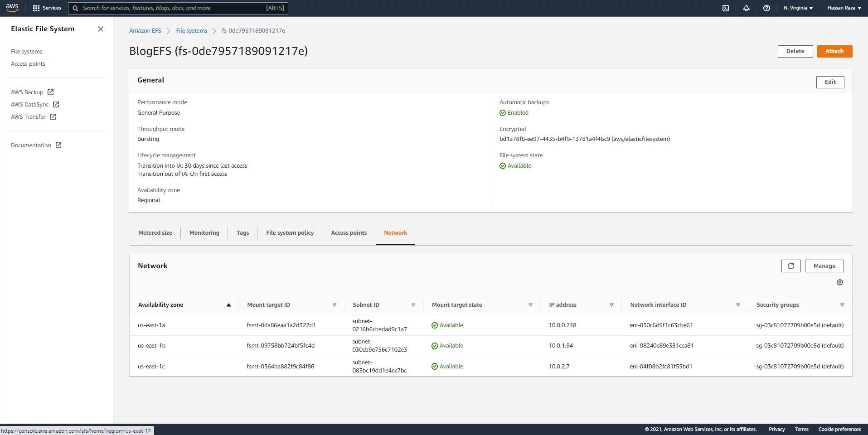
Task: Sort the Mount target state column
Action: (x=530, y=305)
